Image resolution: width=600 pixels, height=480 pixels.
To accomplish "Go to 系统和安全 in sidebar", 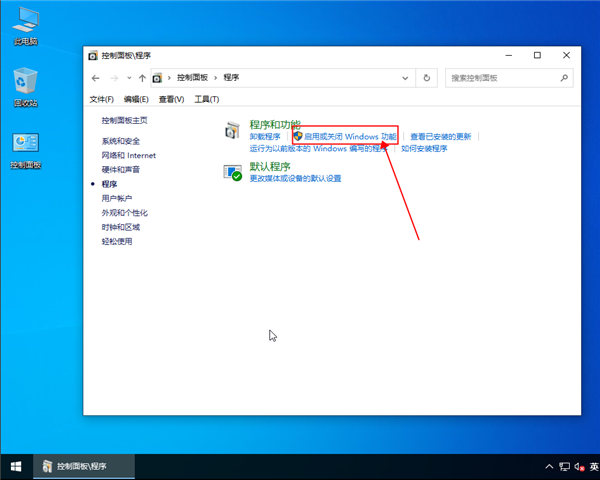I will tap(121, 141).
